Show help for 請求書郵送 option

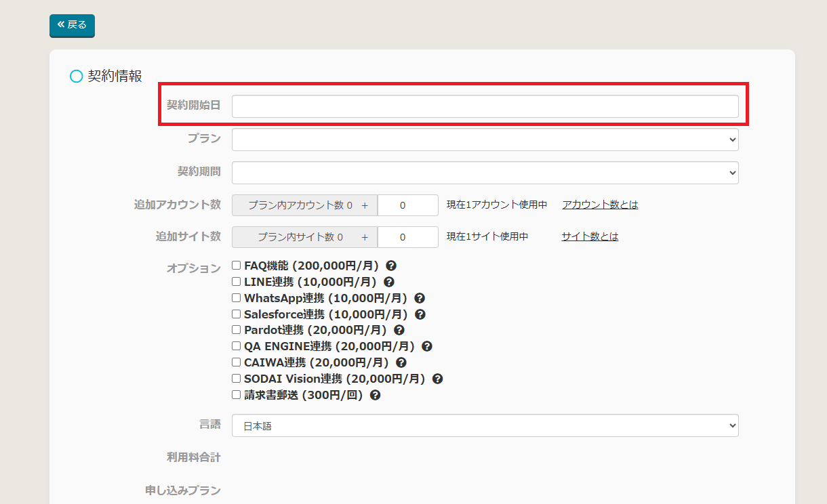click(376, 395)
